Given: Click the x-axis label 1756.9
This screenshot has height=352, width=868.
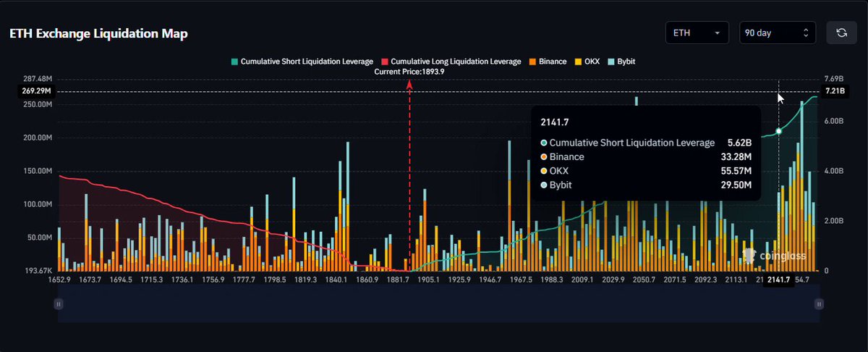Looking at the screenshot, I should (215, 280).
